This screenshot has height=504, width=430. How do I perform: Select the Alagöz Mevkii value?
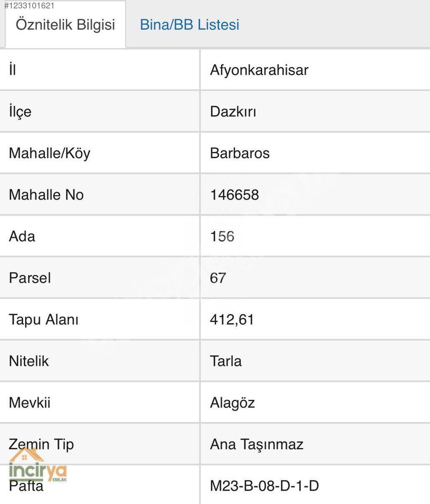pos(232,403)
